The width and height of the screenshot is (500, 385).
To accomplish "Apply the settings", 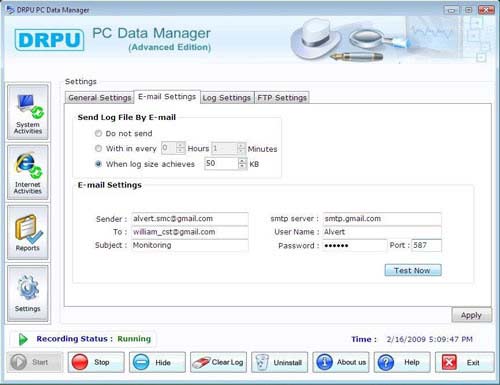I will [471, 315].
